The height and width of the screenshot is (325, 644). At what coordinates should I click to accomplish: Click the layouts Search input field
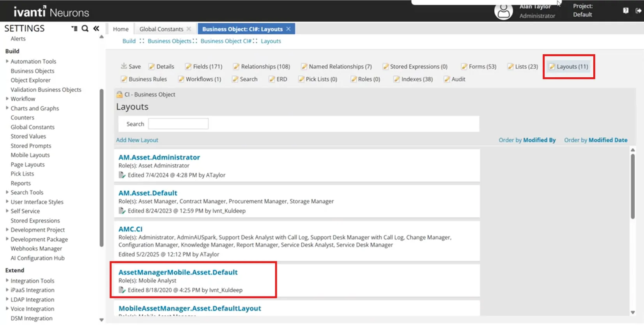(x=178, y=124)
